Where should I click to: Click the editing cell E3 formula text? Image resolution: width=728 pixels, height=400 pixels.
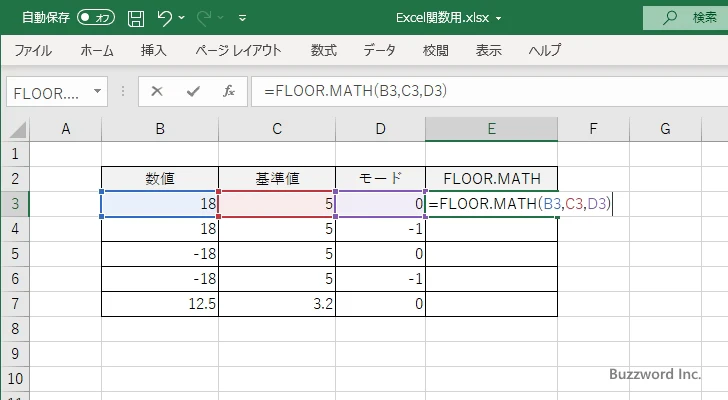point(520,204)
